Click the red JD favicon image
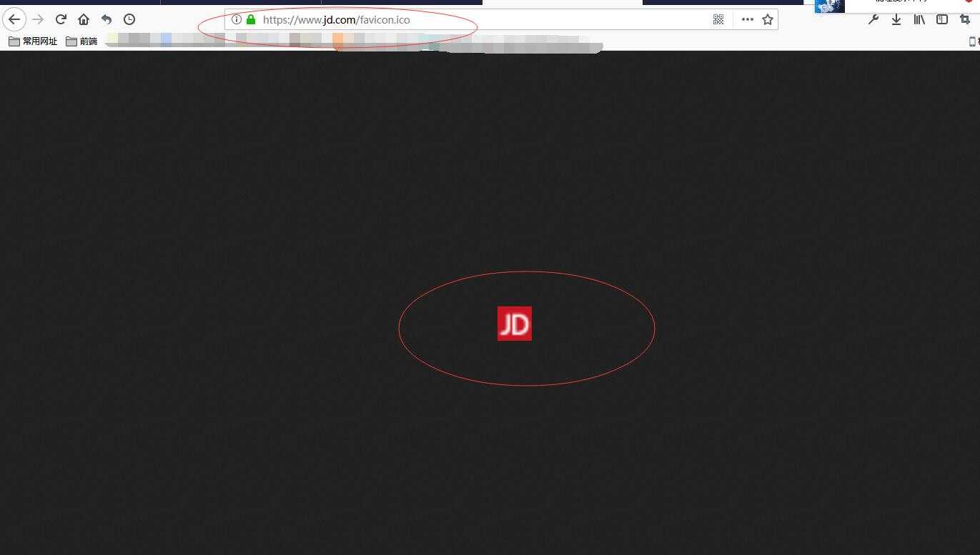The image size is (980, 555). point(515,324)
